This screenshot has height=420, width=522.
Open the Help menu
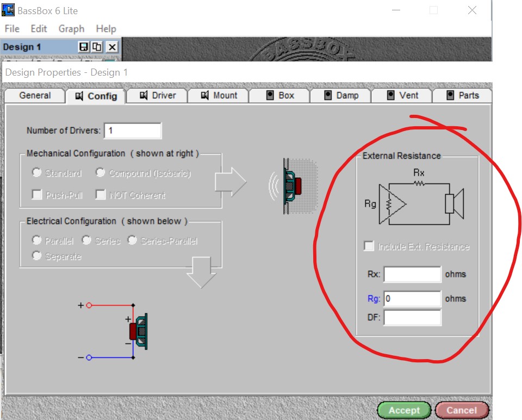[x=106, y=29]
